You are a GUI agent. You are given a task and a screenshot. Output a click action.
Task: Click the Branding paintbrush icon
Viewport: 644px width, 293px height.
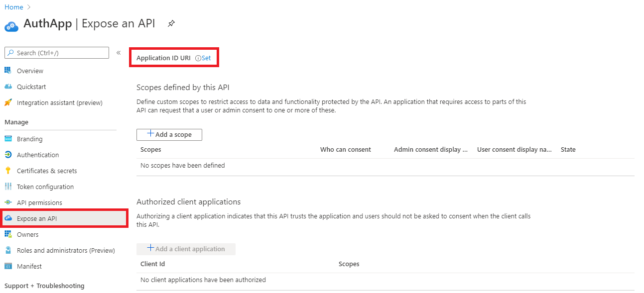(x=8, y=138)
